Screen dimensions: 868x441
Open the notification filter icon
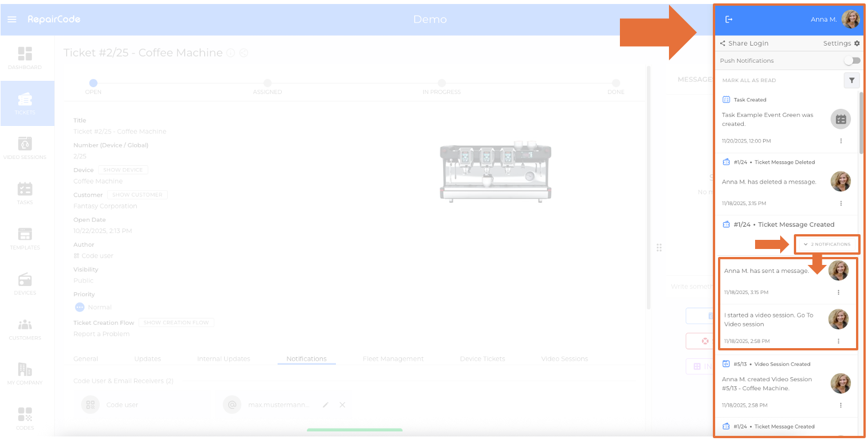point(851,81)
